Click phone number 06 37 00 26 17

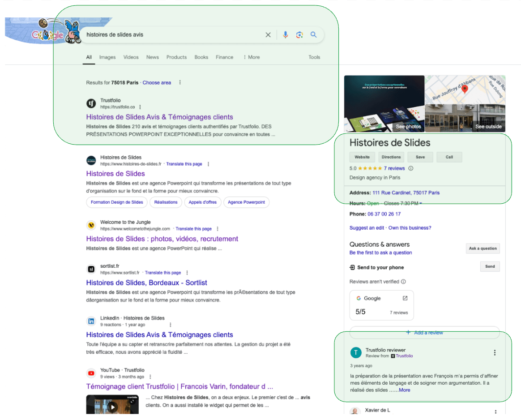[x=384, y=214]
